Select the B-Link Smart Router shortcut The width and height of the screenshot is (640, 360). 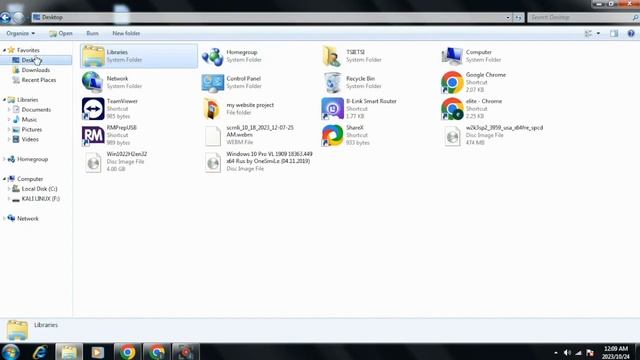tap(332, 109)
